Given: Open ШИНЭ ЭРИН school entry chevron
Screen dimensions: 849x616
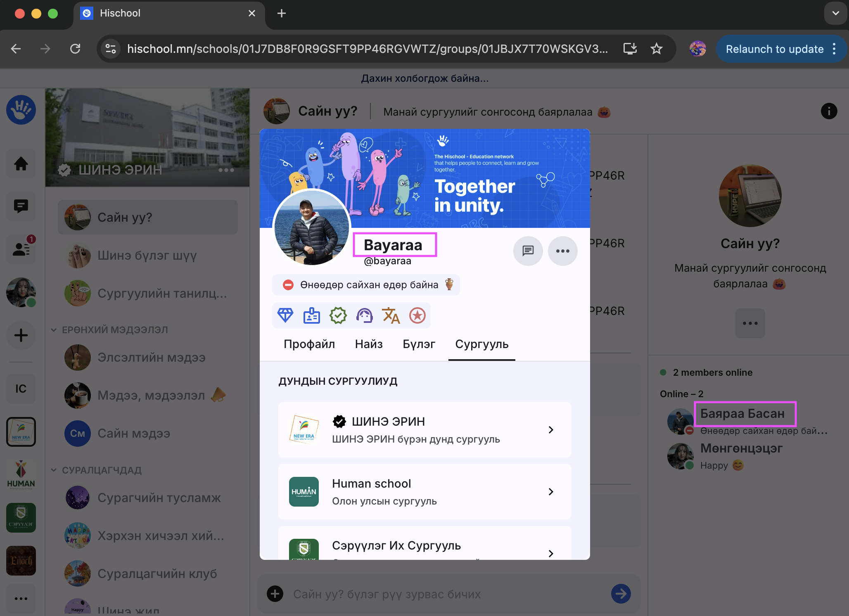Looking at the screenshot, I should coord(550,430).
